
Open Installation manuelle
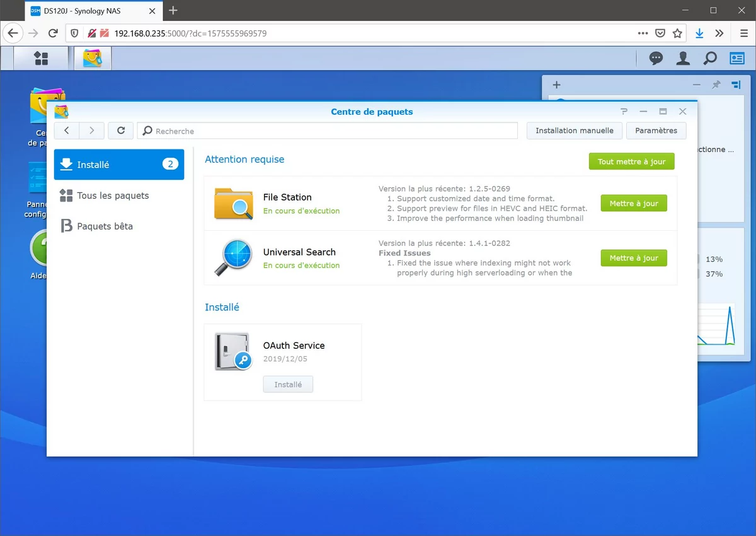[575, 131]
